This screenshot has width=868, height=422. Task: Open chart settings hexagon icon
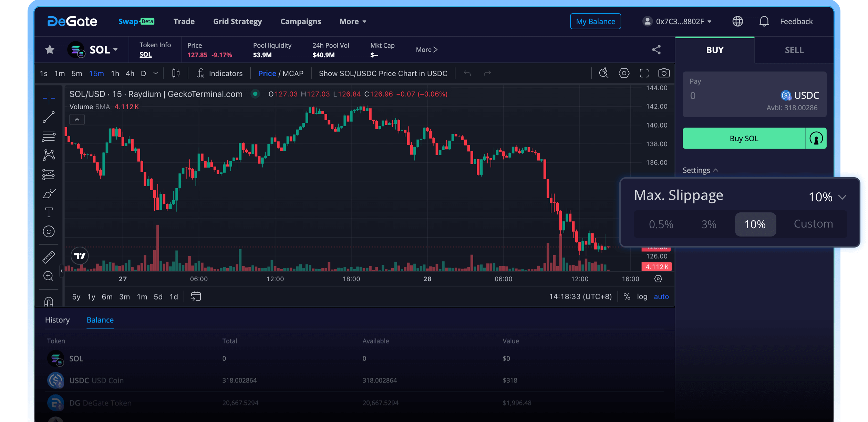(624, 73)
